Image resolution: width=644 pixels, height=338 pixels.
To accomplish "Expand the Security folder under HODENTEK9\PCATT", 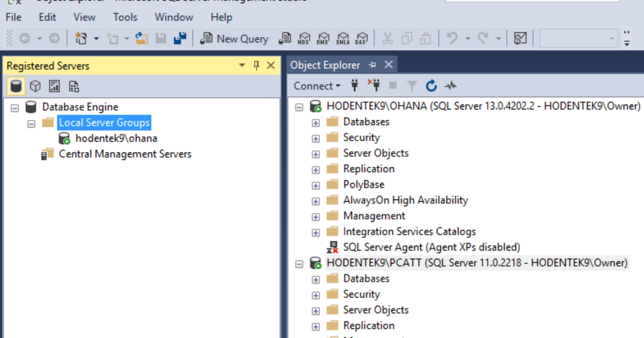I will [x=316, y=295].
